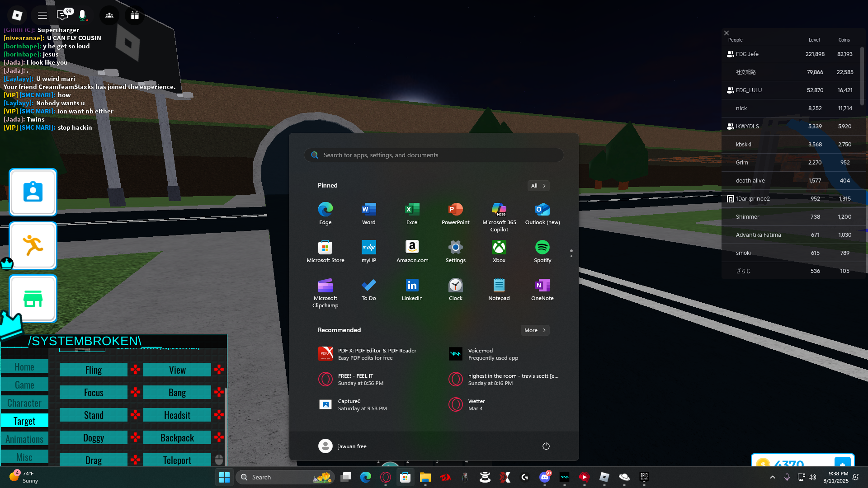This screenshot has height=488, width=868.
Task: Click the Roblox logo menu icon
Action: [17, 15]
